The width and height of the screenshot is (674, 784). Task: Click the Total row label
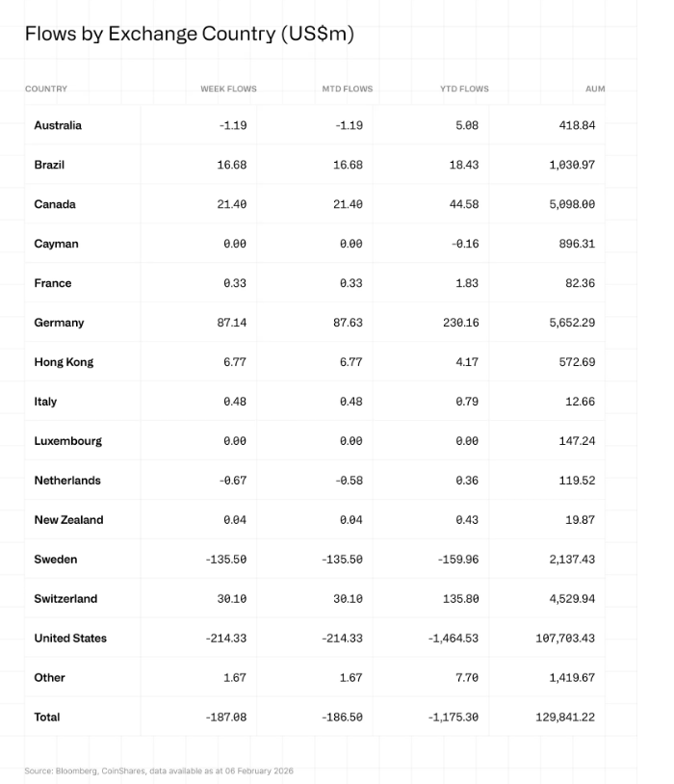coord(47,718)
